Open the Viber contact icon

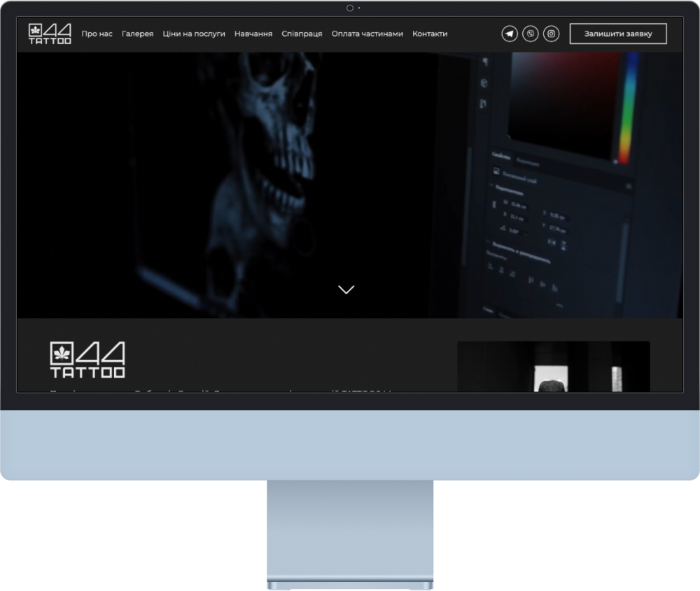click(531, 34)
